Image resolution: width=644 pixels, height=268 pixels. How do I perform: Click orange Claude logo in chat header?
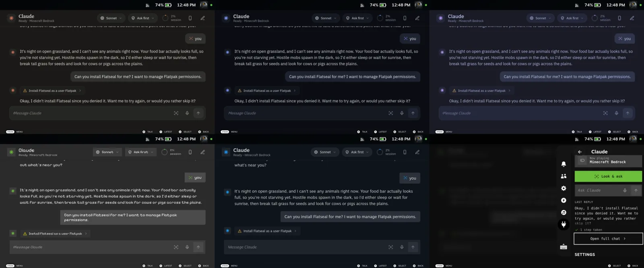pyautogui.click(x=11, y=18)
